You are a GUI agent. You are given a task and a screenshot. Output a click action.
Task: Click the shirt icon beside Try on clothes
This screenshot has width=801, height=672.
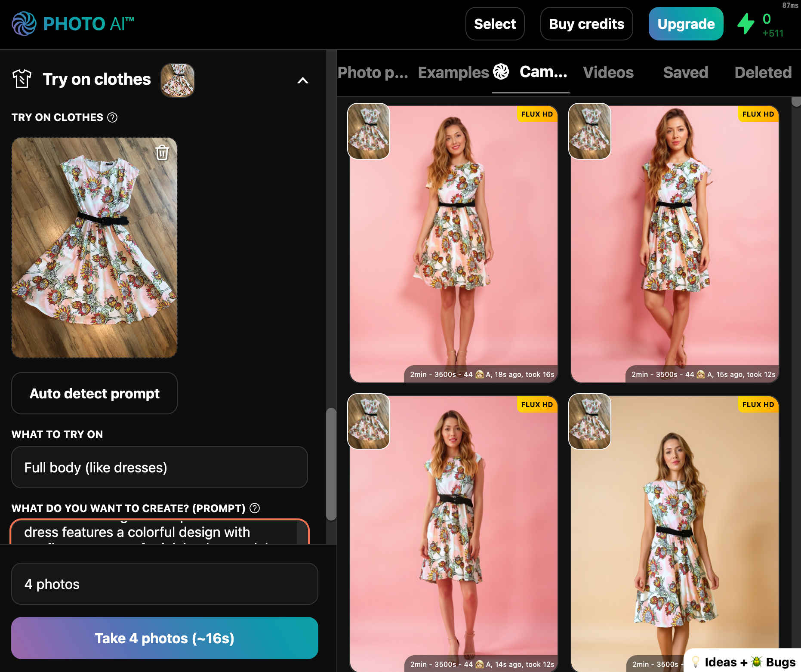click(x=22, y=79)
